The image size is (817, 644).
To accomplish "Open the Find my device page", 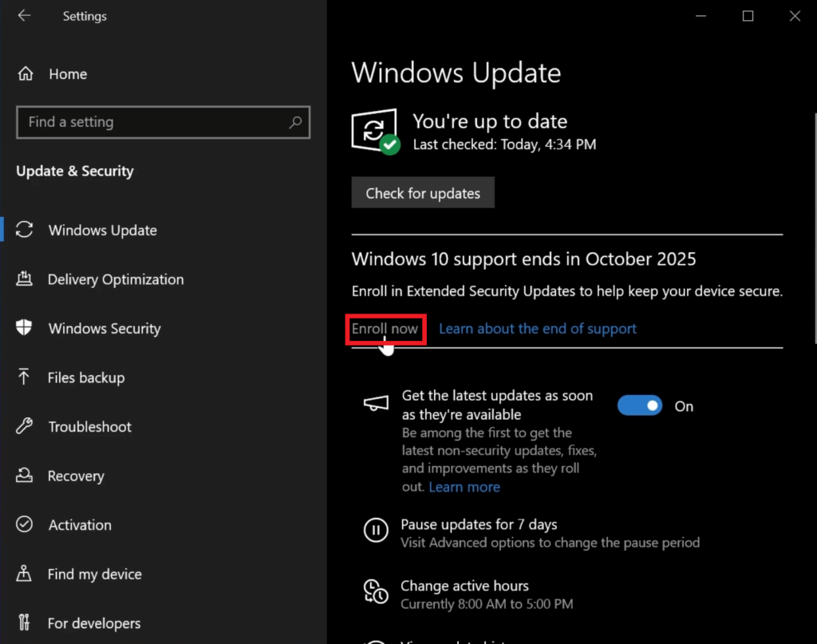I will [94, 575].
